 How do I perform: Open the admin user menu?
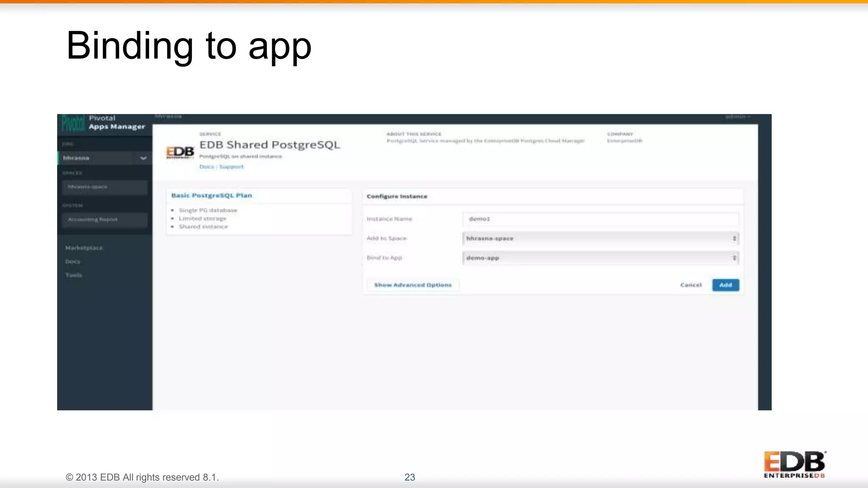point(737,116)
